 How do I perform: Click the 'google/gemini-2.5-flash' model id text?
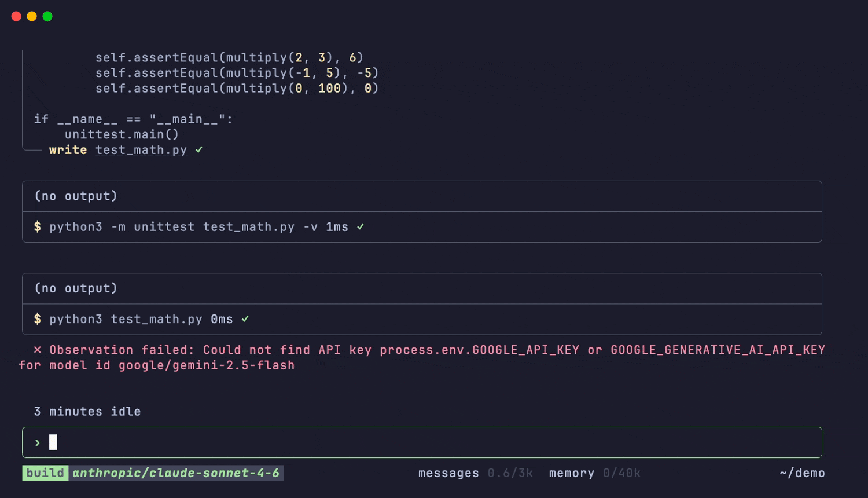point(207,365)
